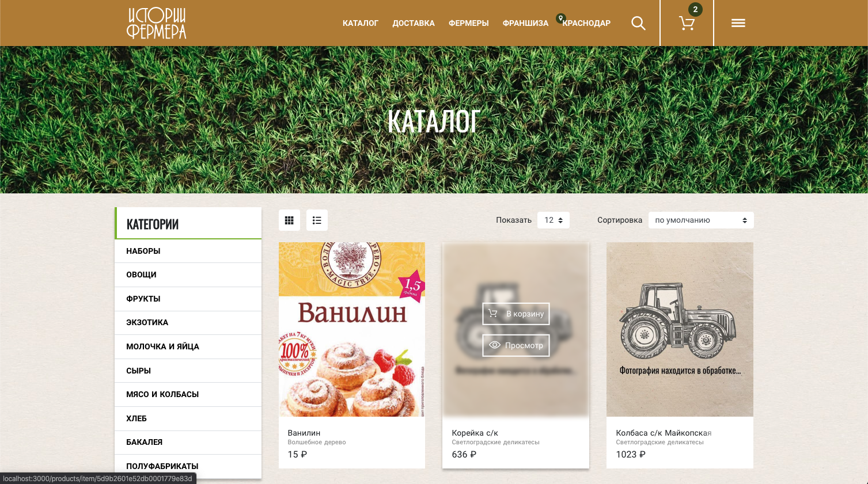Open the Колбаса с/к Майкопская tractor image
This screenshot has width=868, height=484.
pos(680,329)
